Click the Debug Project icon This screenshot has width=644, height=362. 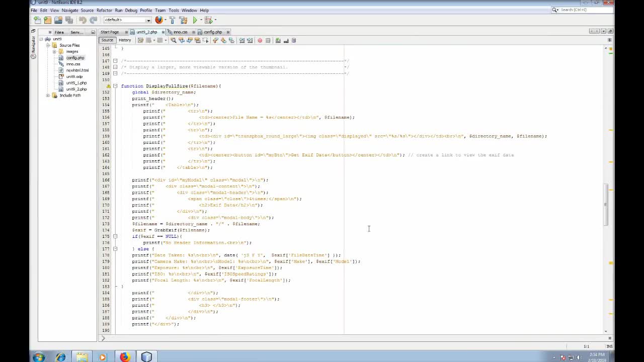point(208,20)
